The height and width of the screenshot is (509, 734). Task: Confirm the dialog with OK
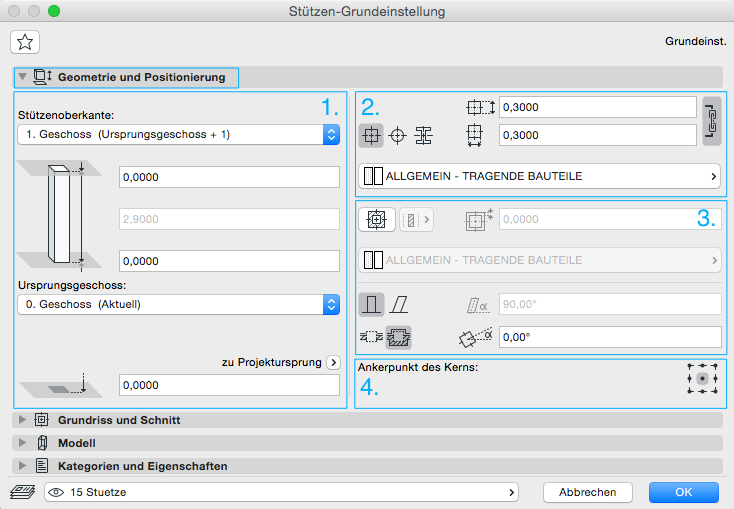tap(683, 492)
